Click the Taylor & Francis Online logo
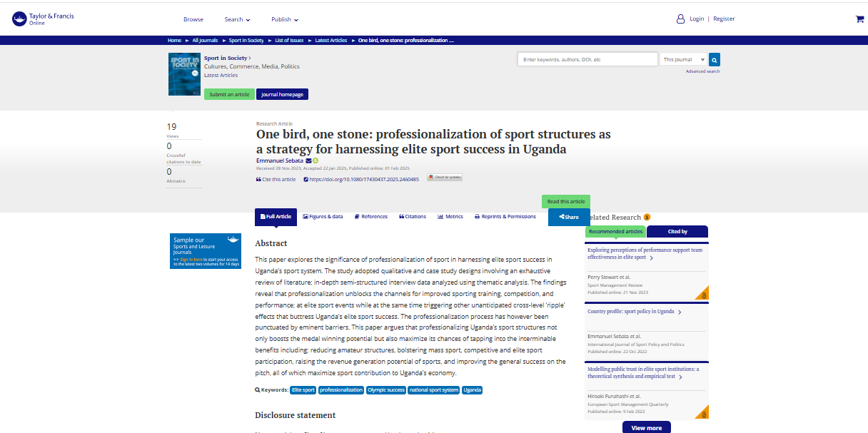 coord(43,19)
